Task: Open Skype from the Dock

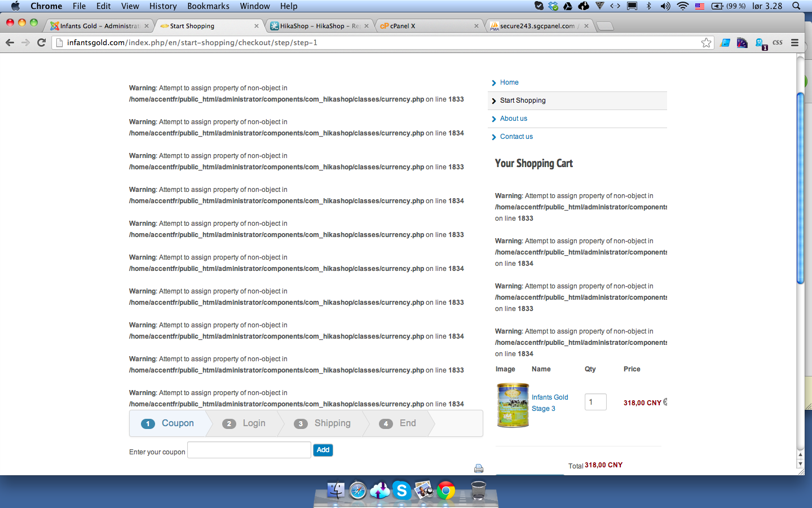Action: tap(401, 490)
